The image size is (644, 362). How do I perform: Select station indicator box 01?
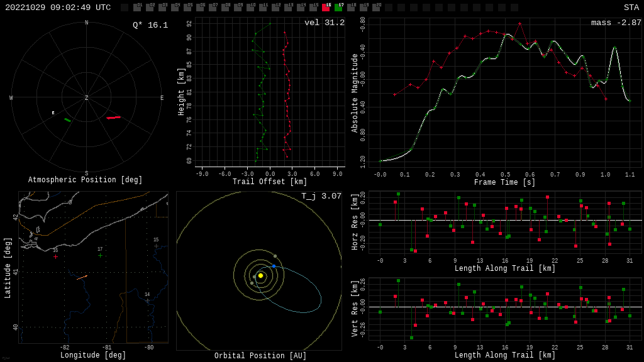(137, 7)
